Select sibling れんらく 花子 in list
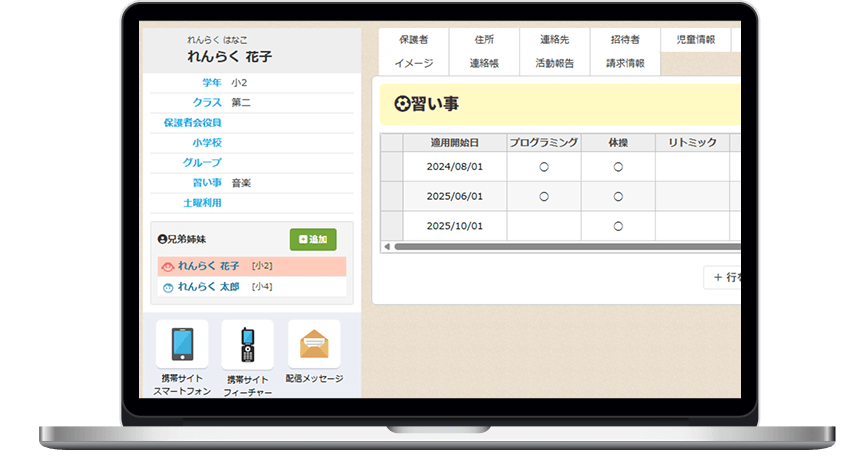This screenshot has width=864, height=460. 252,266
